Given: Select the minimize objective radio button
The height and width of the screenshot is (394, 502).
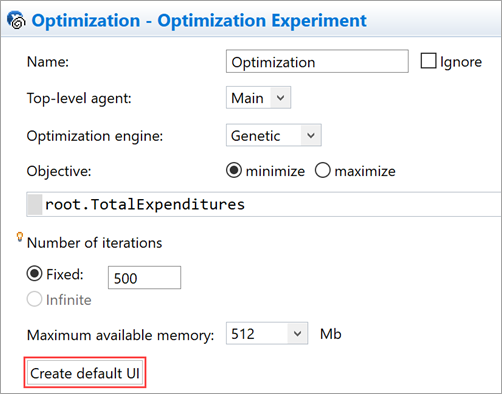Looking at the screenshot, I should 234,170.
